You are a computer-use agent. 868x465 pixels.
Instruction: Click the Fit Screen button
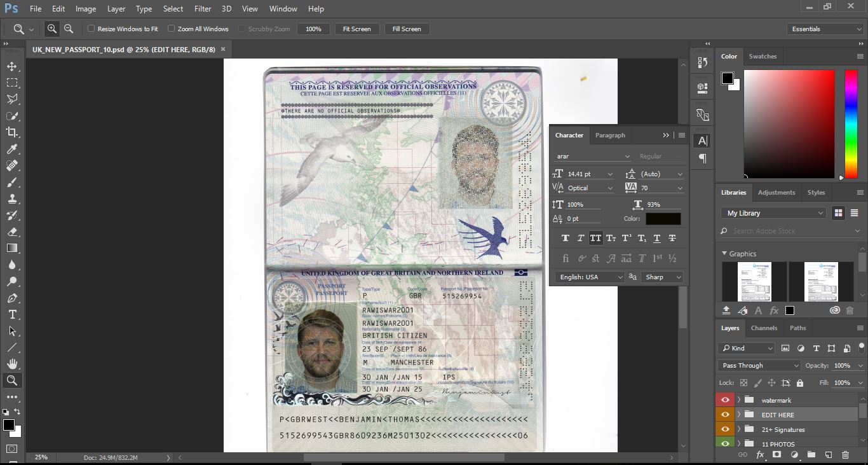356,29
